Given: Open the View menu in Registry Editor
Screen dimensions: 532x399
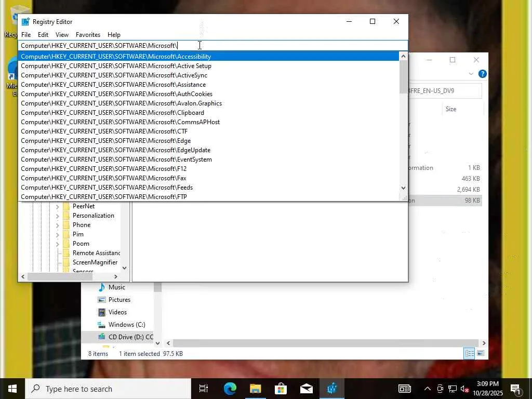Looking at the screenshot, I should [62, 35].
